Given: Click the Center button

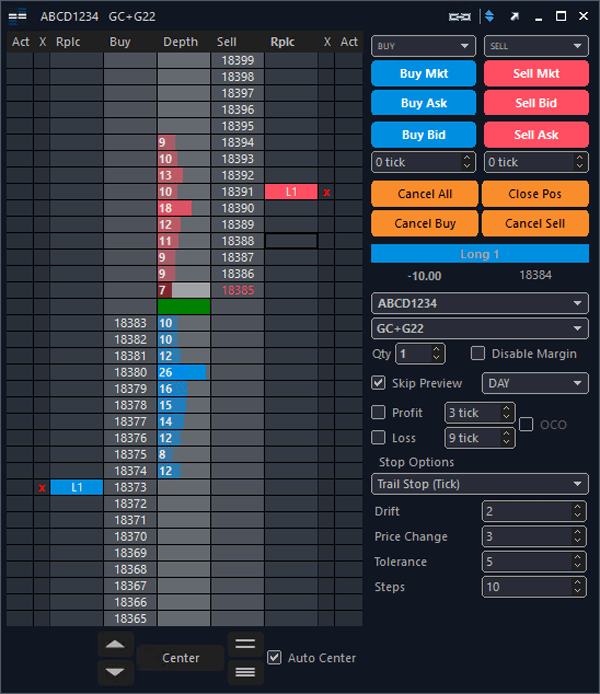Looking at the screenshot, I should [181, 658].
